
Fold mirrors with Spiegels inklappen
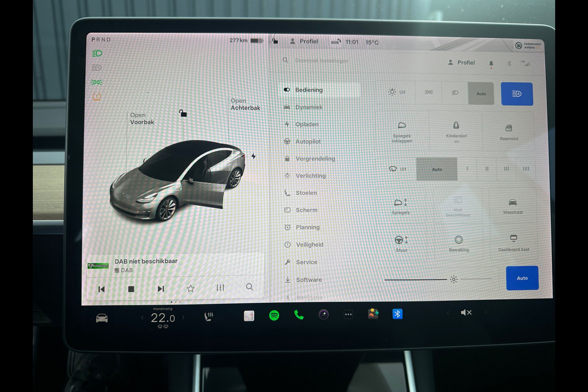click(402, 132)
